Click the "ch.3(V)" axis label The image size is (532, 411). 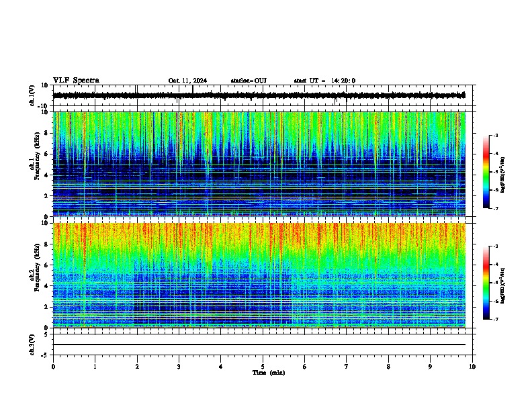tap(32, 345)
